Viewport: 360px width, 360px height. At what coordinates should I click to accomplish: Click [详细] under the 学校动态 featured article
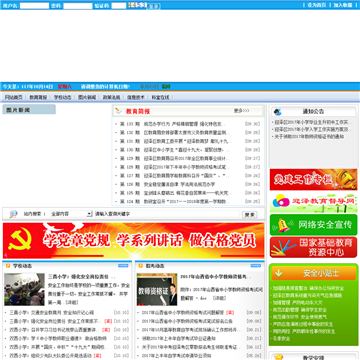(72, 302)
